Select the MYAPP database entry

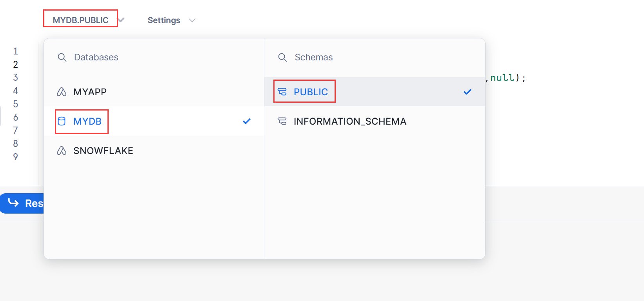tap(90, 92)
